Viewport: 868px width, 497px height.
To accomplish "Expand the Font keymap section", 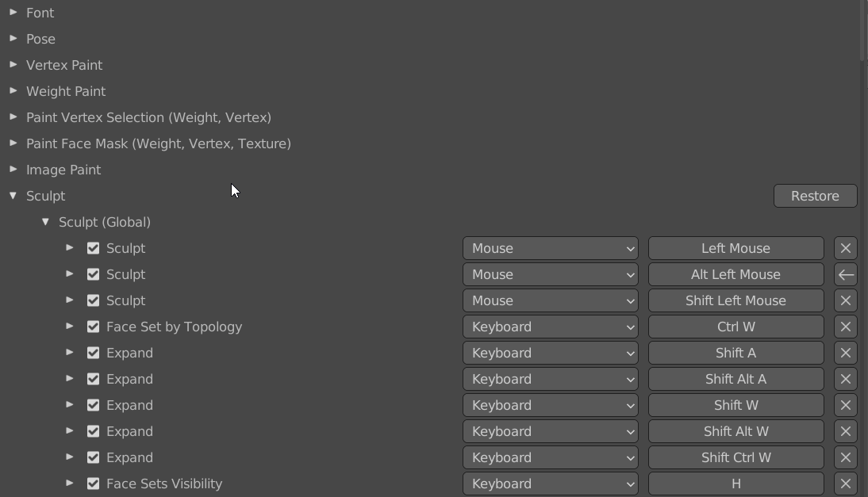I will click(13, 12).
